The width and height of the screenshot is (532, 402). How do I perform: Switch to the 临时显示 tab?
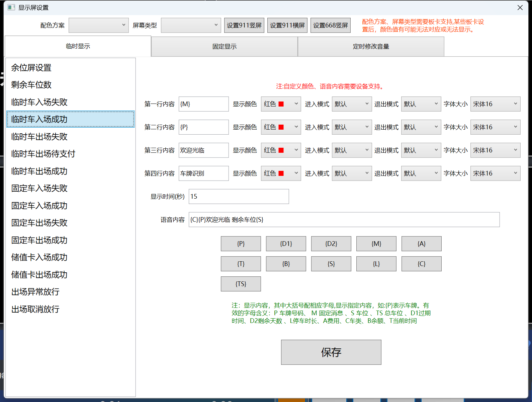click(78, 46)
